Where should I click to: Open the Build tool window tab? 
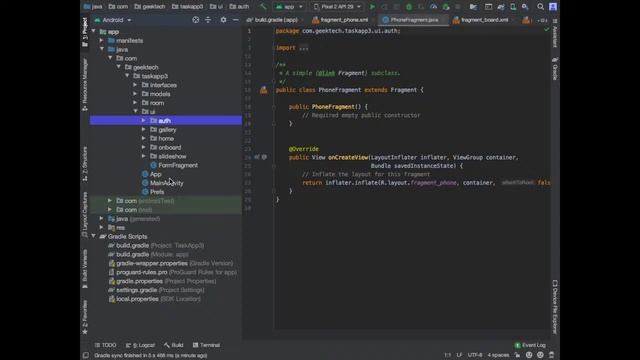click(174, 345)
